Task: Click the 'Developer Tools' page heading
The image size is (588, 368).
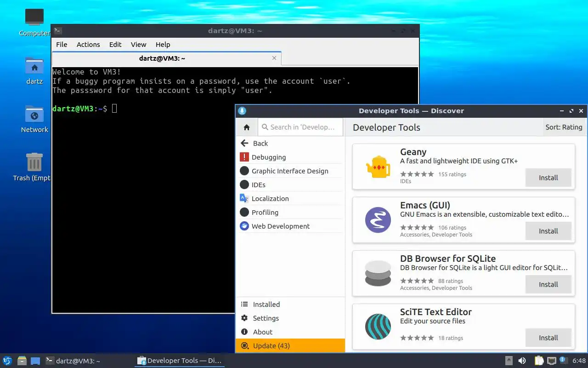Action: click(x=386, y=127)
